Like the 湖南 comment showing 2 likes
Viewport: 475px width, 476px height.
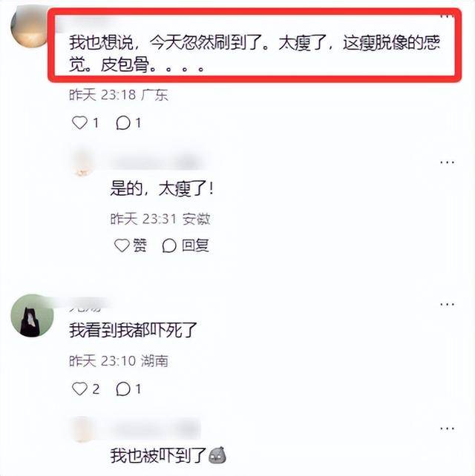79,389
